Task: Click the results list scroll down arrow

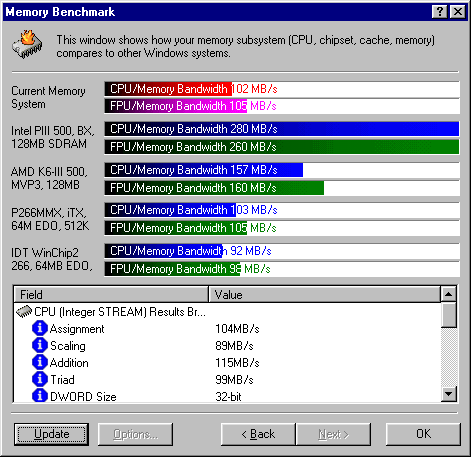Action: click(449, 394)
